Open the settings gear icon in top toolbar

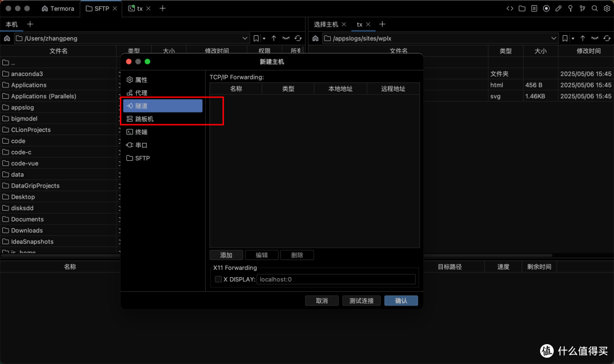pos(607,8)
